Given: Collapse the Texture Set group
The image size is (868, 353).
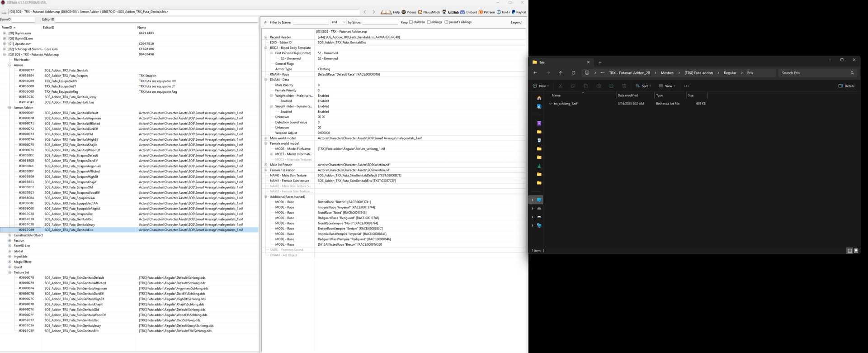Looking at the screenshot, I should pos(10,272).
